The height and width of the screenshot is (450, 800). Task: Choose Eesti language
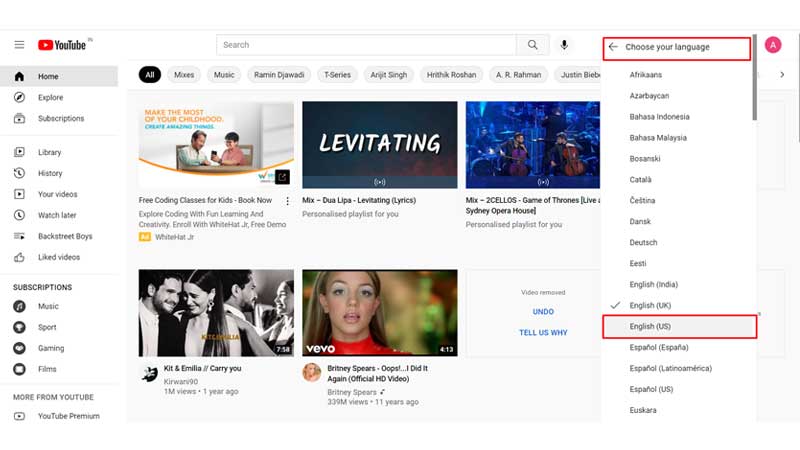coord(679,263)
